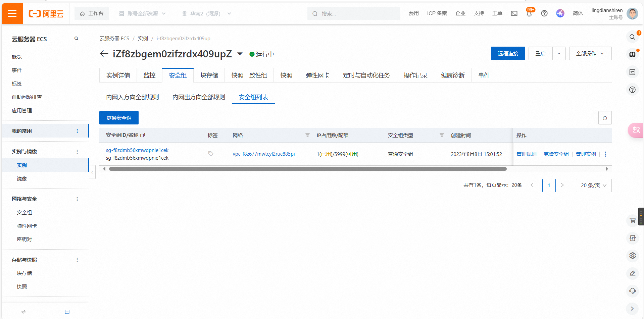Image resolution: width=644 pixels, height=319 pixels.
Task: Switch to 内网入方向全部规则 sub-tab
Action: coord(133,97)
